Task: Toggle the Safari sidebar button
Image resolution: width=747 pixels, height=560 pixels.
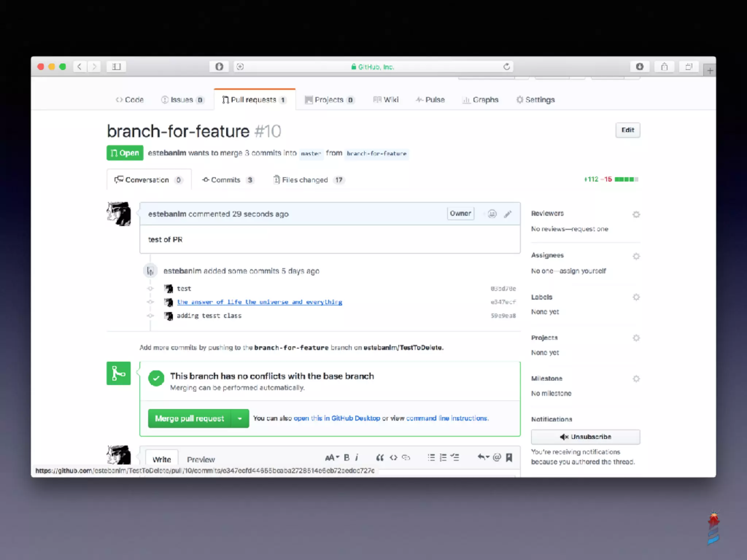Action: pos(116,67)
